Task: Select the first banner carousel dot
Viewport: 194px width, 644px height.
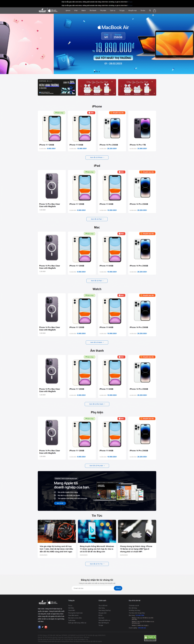Action: tap(95, 71)
